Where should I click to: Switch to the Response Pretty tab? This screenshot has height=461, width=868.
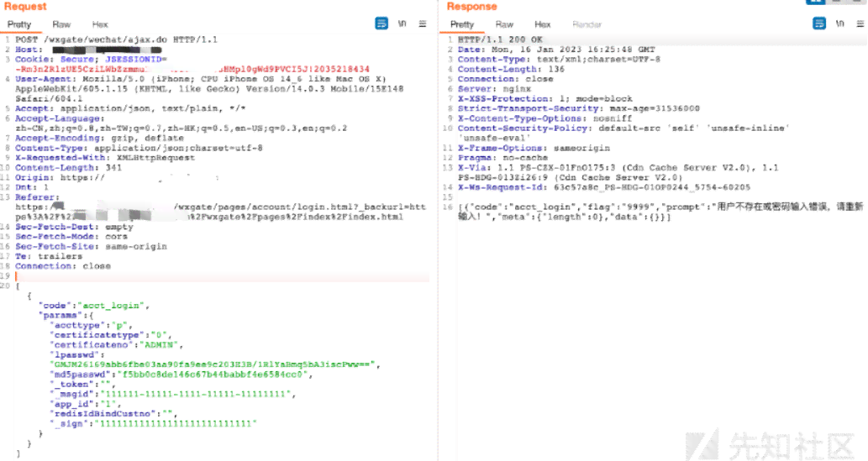462,24
